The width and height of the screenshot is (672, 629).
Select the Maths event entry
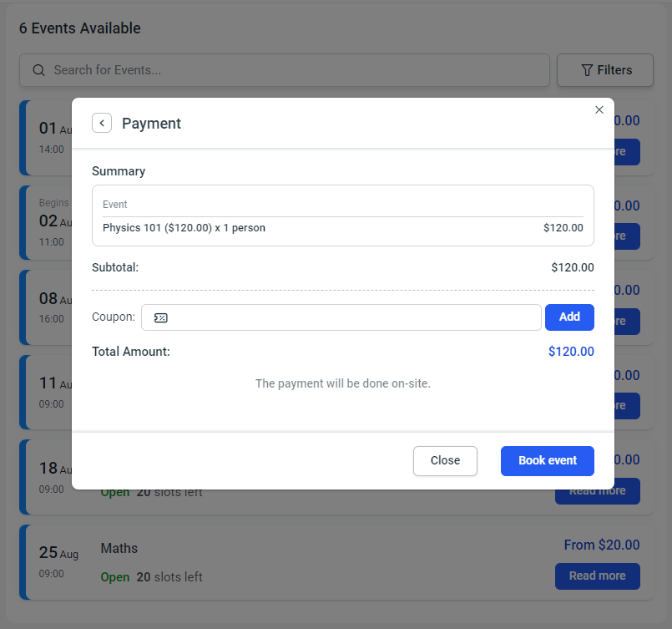[119, 548]
